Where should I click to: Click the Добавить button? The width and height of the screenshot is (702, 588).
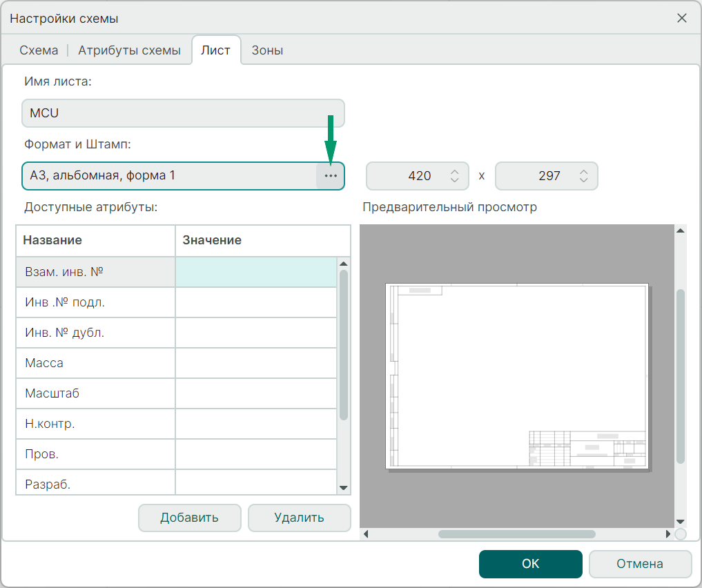[x=189, y=518]
